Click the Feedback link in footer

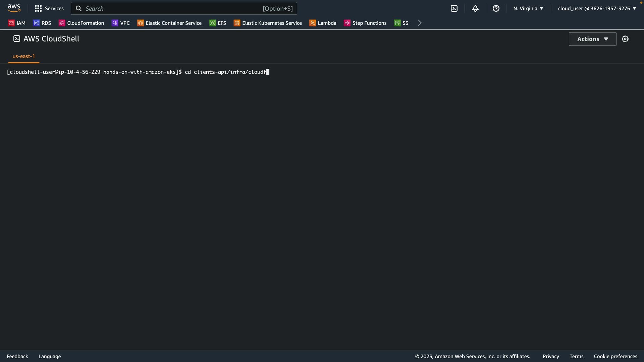pos(17,356)
